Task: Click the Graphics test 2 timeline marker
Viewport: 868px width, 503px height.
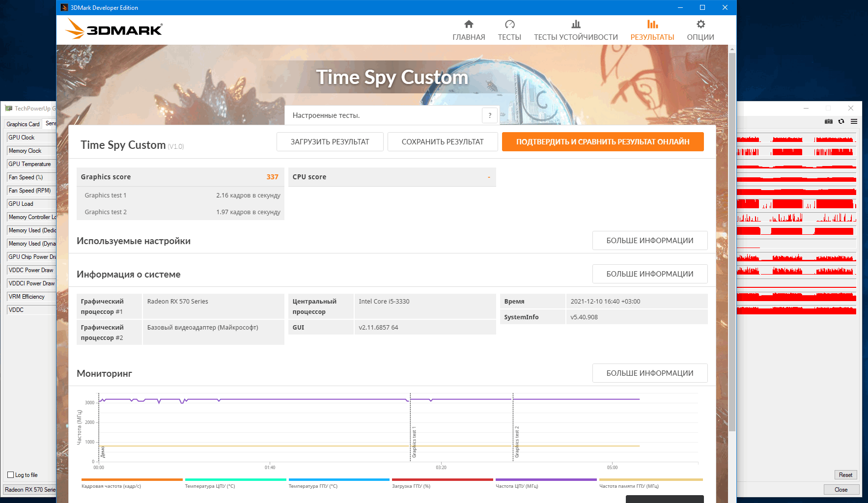Action: pos(517,442)
